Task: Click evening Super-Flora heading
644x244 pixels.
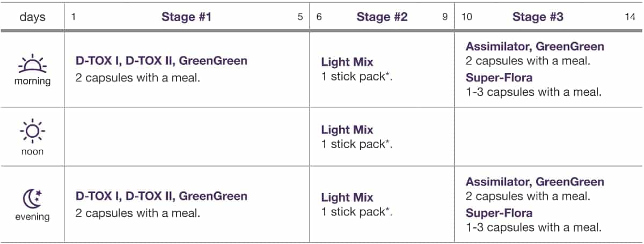Action: (x=499, y=213)
